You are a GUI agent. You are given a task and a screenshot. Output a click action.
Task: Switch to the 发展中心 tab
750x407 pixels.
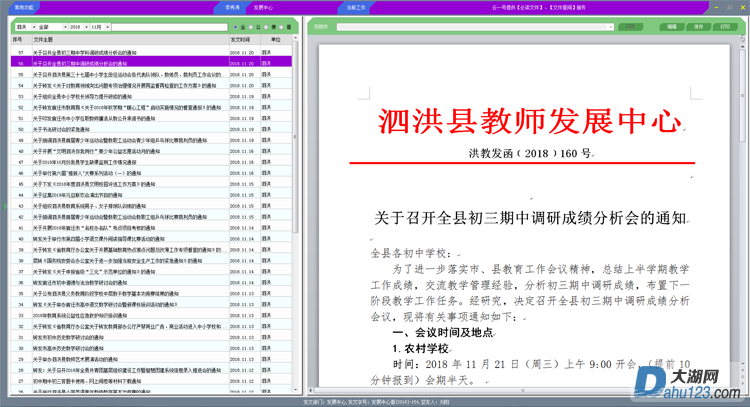(x=263, y=7)
